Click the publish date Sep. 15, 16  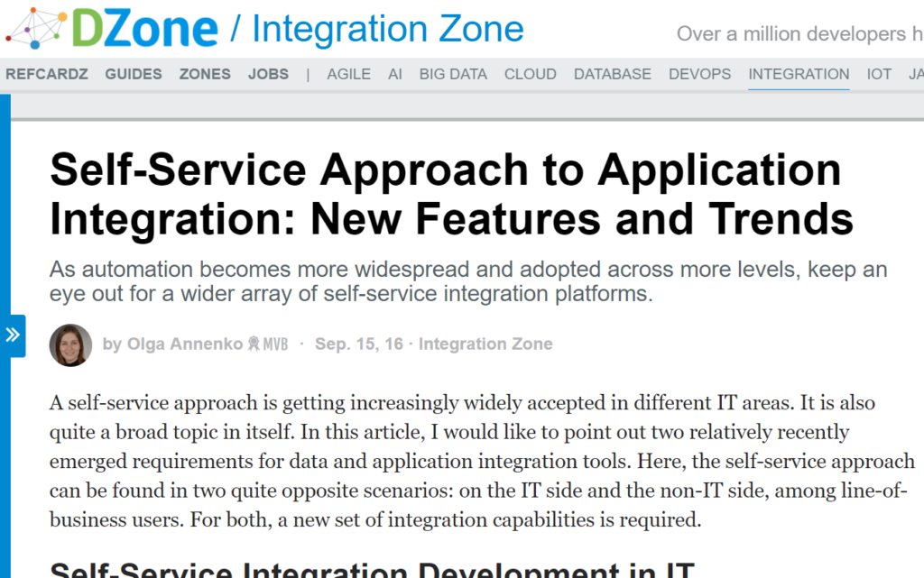359,344
